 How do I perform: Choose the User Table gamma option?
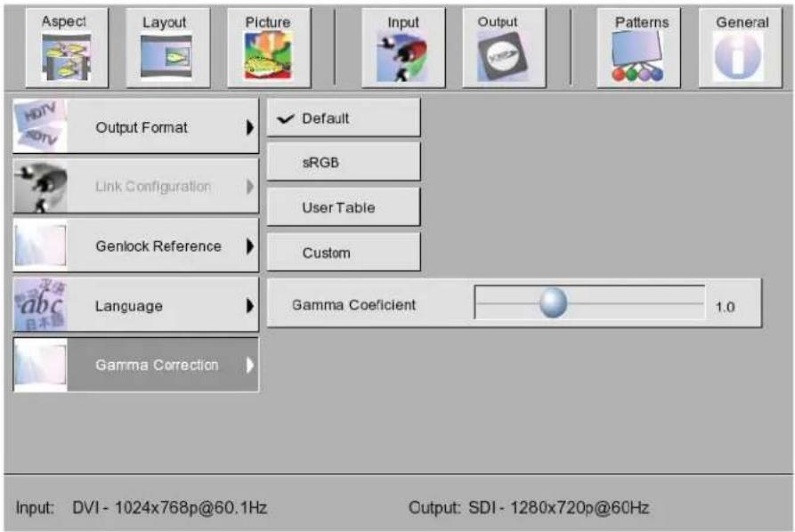tap(344, 207)
